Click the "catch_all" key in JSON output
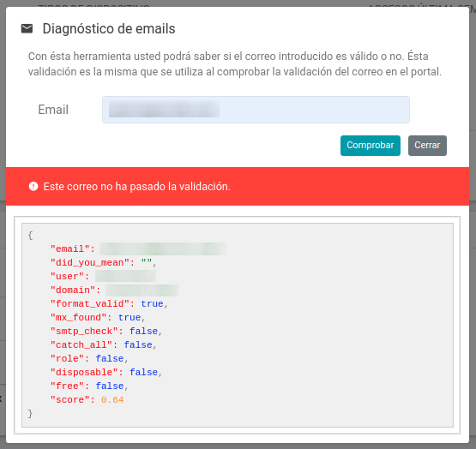476x449 pixels. (81, 345)
